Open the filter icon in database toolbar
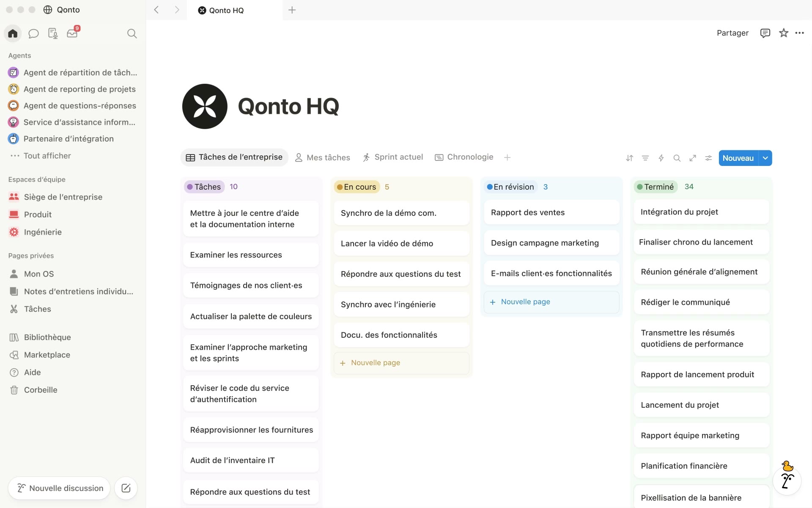The image size is (812, 508). (645, 158)
